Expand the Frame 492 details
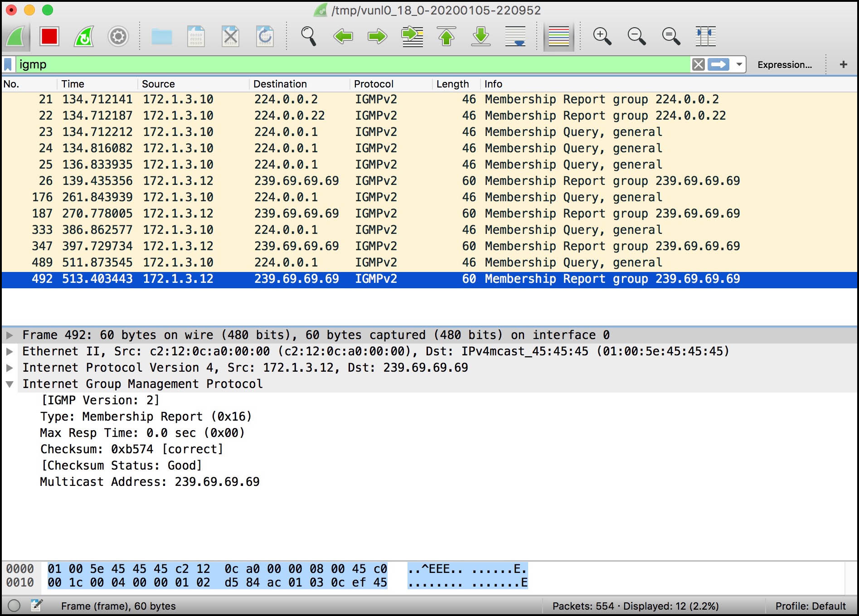 point(10,335)
